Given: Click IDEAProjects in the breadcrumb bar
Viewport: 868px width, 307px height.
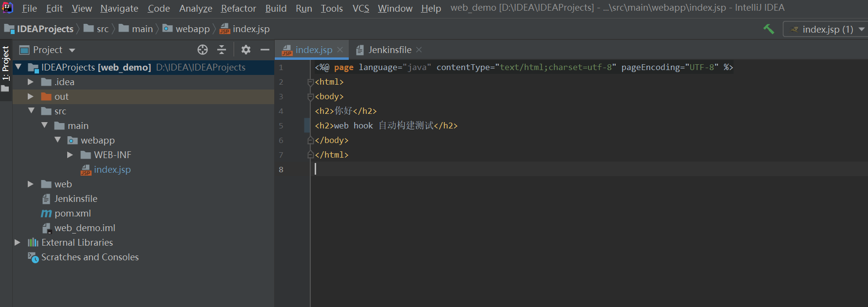Looking at the screenshot, I should click(39, 29).
